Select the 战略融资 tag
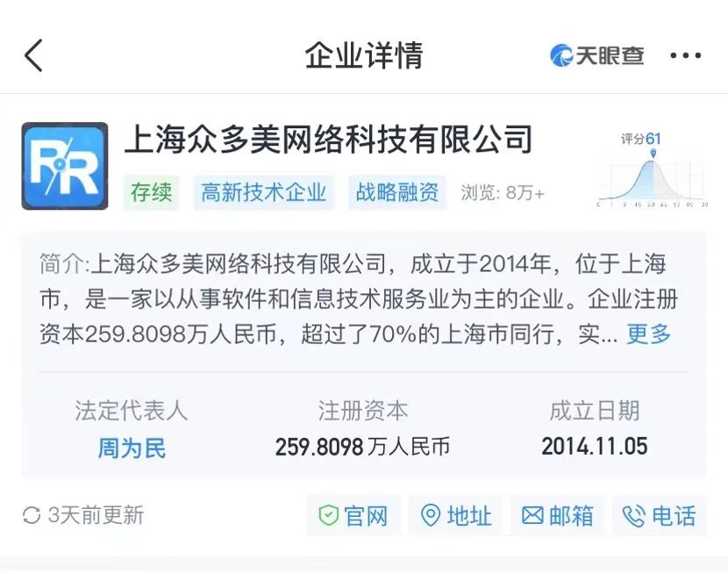This screenshot has width=728, height=574. pyautogui.click(x=397, y=192)
